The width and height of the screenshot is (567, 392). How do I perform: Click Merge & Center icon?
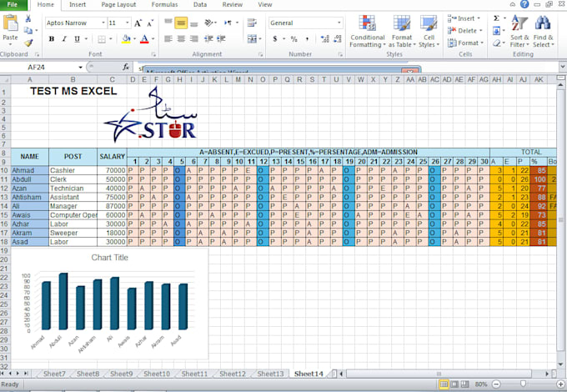point(252,38)
